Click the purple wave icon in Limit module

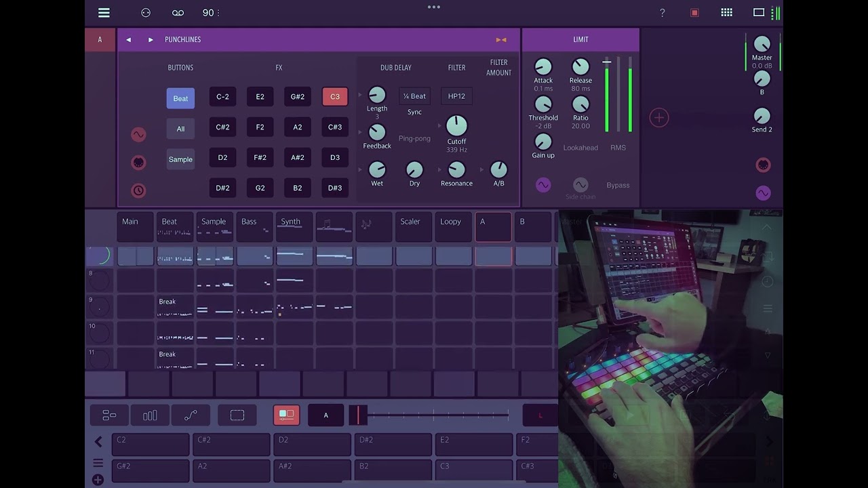coord(543,185)
